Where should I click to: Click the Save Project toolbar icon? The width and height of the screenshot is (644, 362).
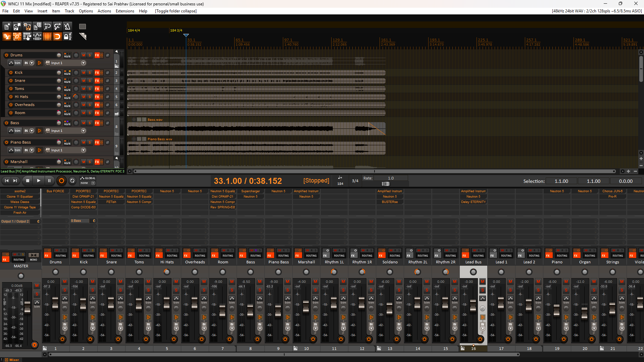(27, 27)
